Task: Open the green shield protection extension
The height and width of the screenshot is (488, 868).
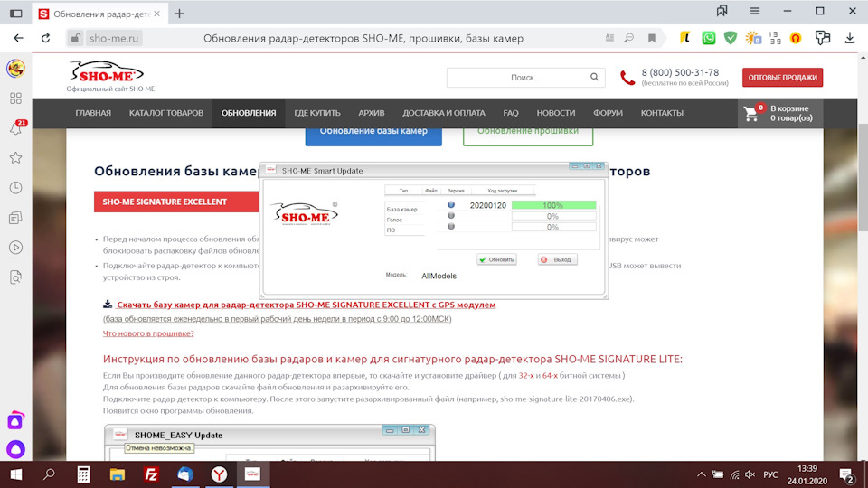Action: point(731,38)
